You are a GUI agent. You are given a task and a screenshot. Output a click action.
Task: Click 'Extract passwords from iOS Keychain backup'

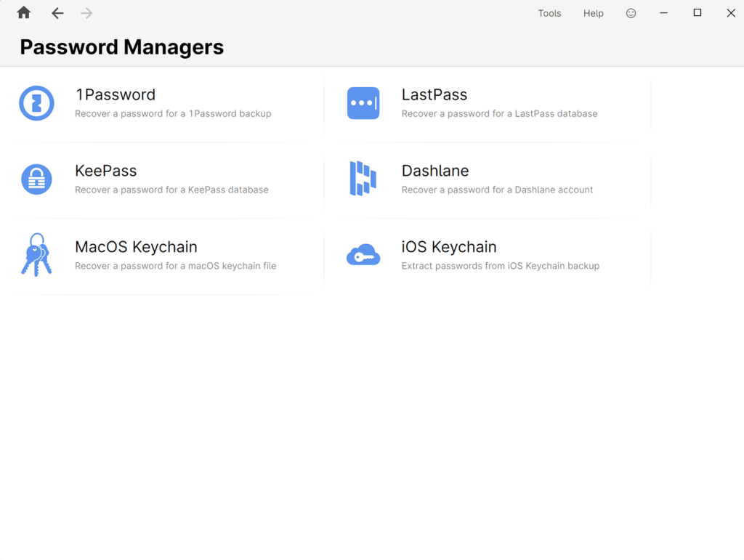coord(501,266)
